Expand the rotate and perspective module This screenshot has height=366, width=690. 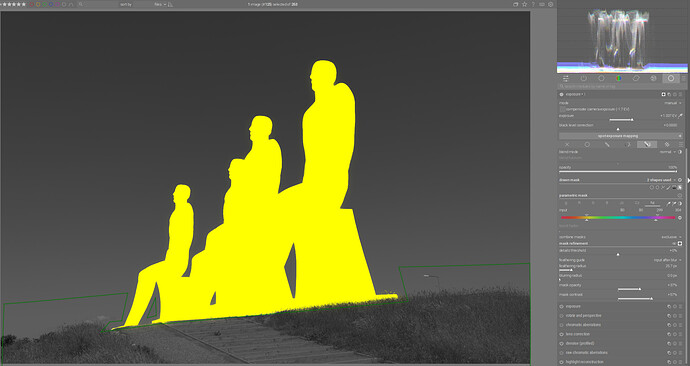pos(584,316)
